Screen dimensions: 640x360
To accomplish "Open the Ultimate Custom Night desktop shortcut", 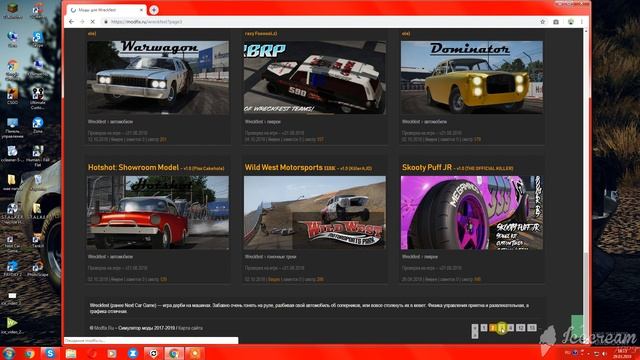I will pos(38,98).
